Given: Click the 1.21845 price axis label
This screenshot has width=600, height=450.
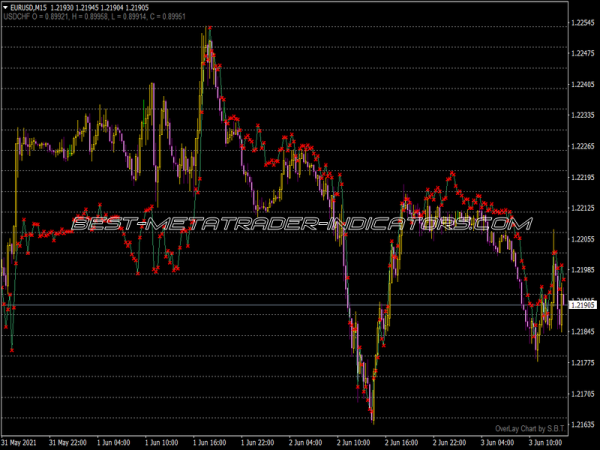Looking at the screenshot, I should pos(581,332).
